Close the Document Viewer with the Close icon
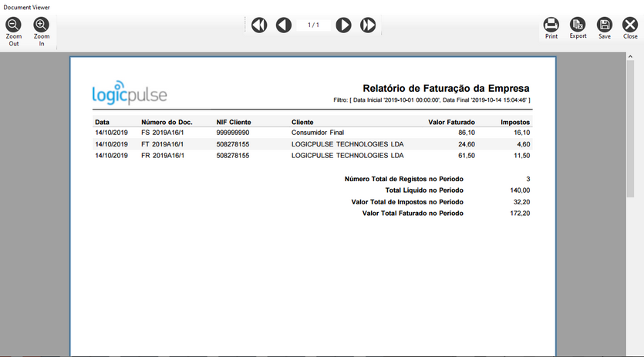The height and width of the screenshot is (357, 644). (630, 25)
